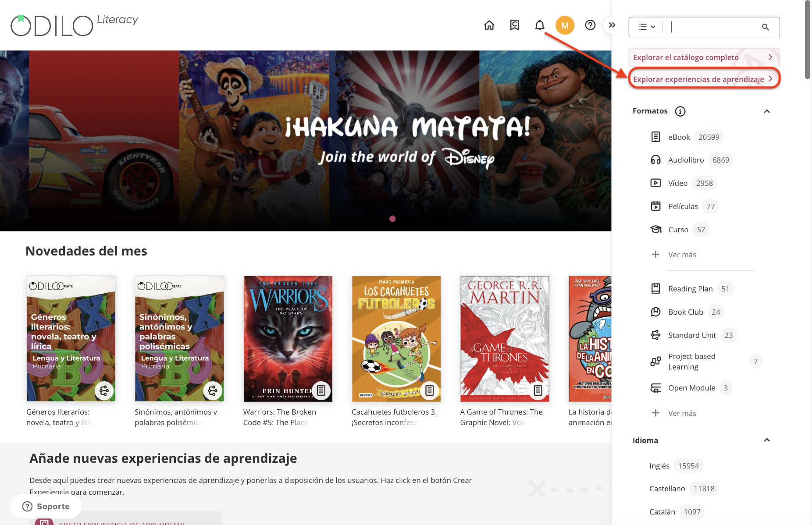The width and height of the screenshot is (812, 525).
Task: Filter by Inglés language
Action: (676, 466)
